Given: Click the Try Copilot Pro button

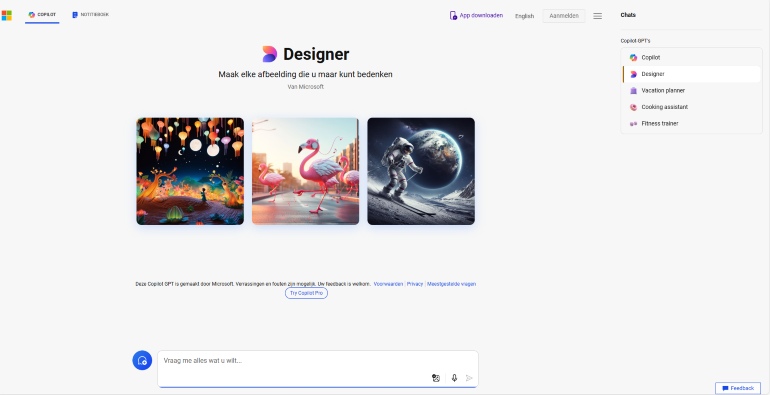Looking at the screenshot, I should [x=306, y=293].
